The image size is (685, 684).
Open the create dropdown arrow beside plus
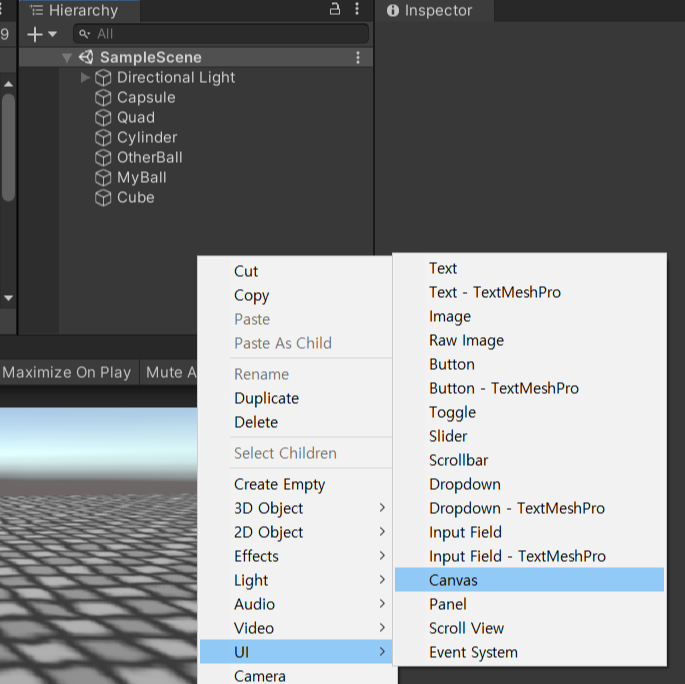click(52, 34)
